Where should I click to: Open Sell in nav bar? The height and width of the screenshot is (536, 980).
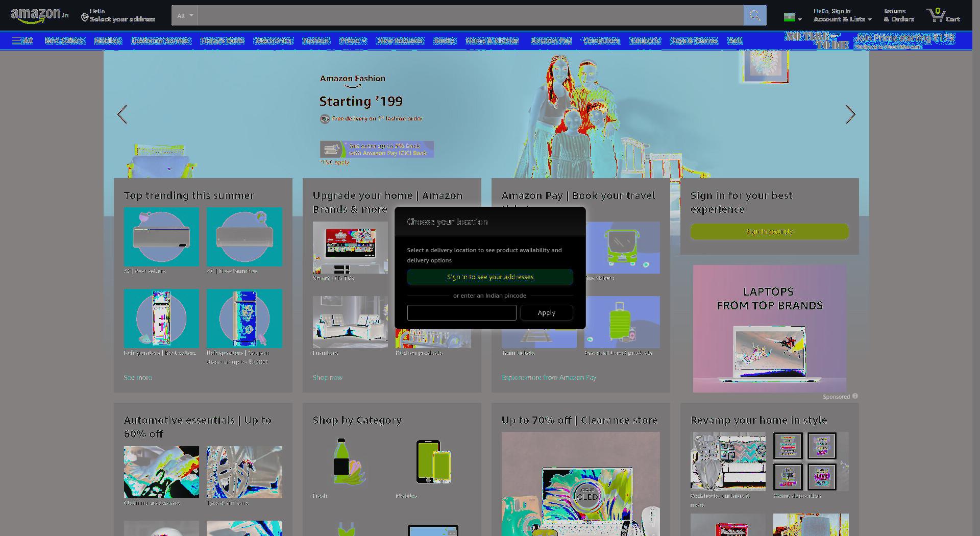(x=734, y=40)
